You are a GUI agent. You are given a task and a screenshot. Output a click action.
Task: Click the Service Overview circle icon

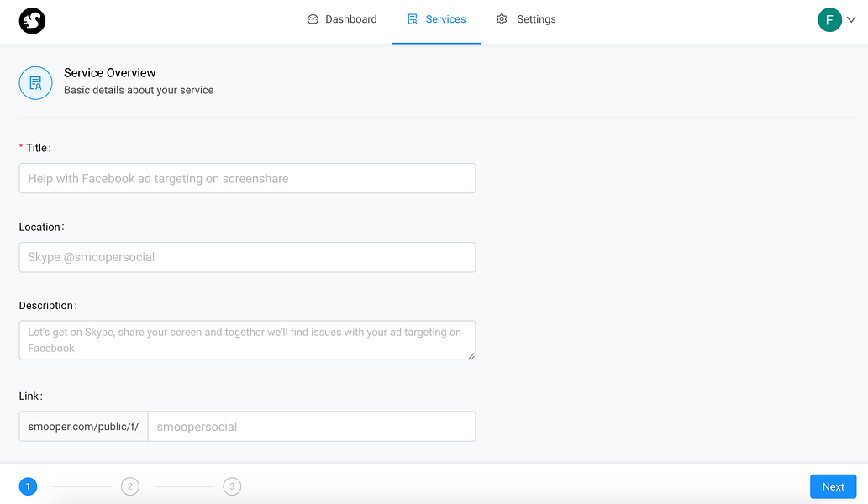[x=35, y=83]
